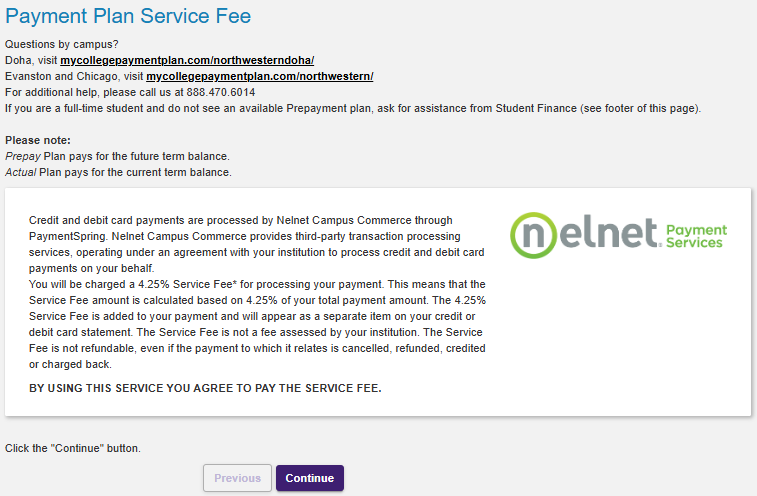The height and width of the screenshot is (496, 757).
Task: Click the green circled "n" Nelnet icon
Action: [533, 235]
